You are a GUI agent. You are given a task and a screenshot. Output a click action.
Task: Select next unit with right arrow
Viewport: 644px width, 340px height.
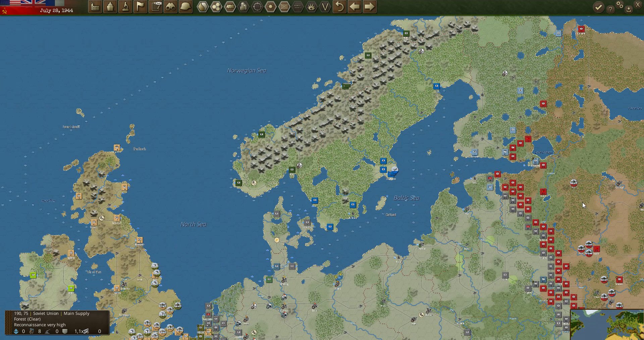[370, 7]
